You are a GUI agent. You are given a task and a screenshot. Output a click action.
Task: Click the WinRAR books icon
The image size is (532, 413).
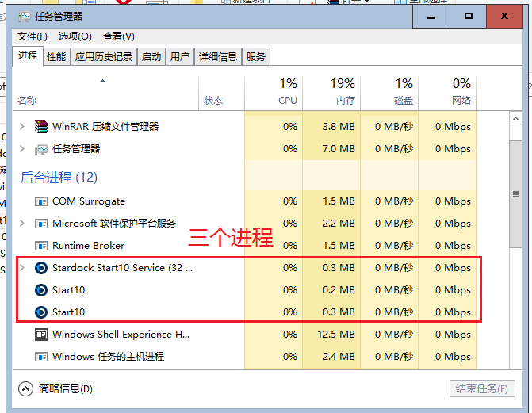click(x=41, y=127)
